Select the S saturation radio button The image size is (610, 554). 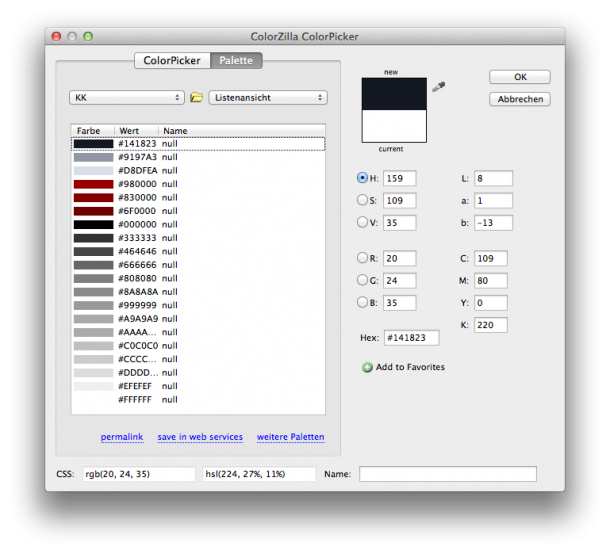click(362, 200)
